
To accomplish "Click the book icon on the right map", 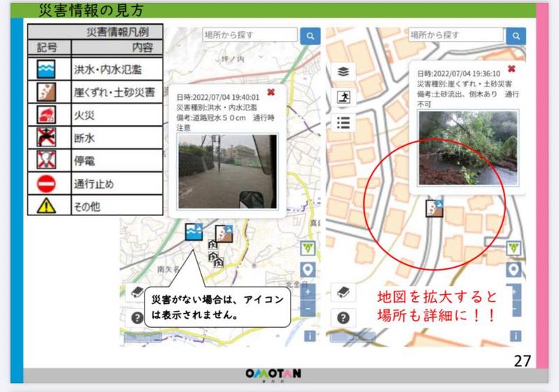I will click(x=342, y=292).
